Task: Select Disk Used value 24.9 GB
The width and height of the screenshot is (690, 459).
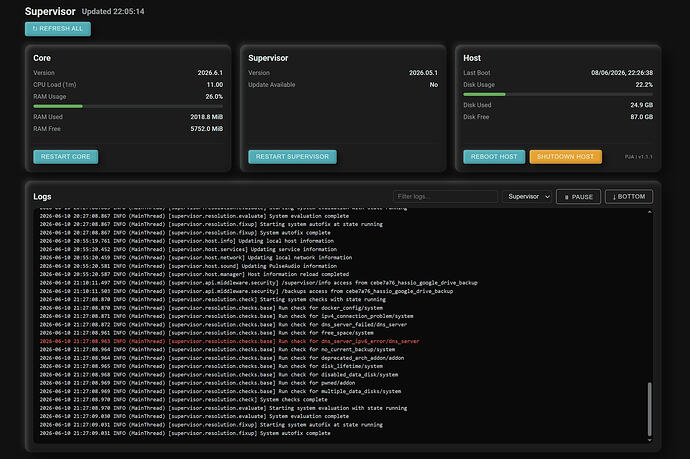Action: (x=642, y=105)
